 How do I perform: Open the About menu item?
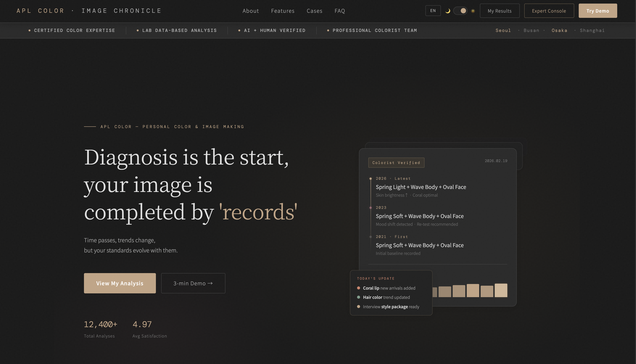coord(251,11)
